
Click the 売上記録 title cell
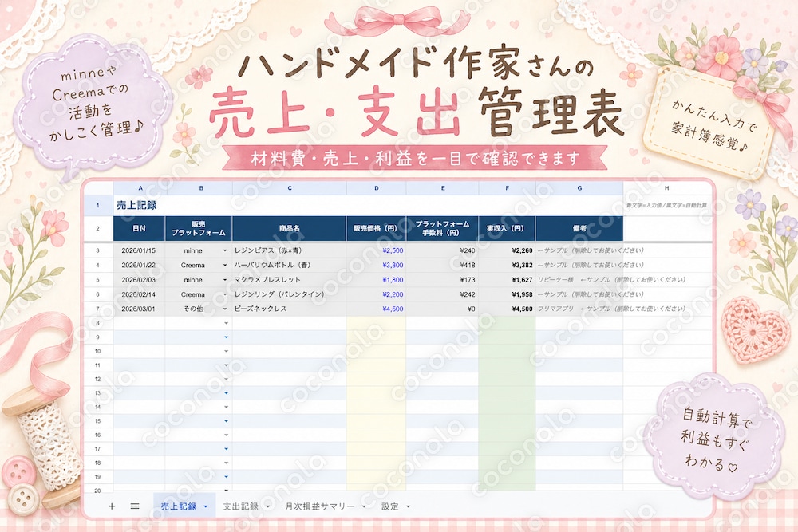(x=136, y=206)
